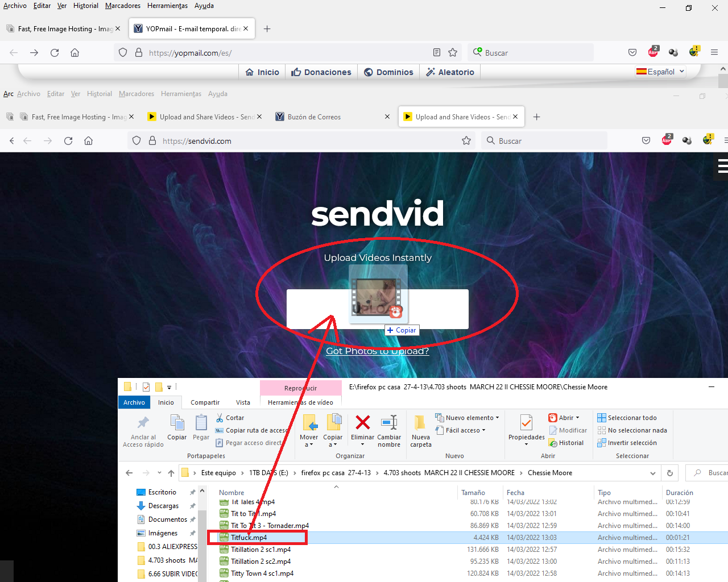Select Descargas in Explorer sidebar

pyautogui.click(x=163, y=506)
